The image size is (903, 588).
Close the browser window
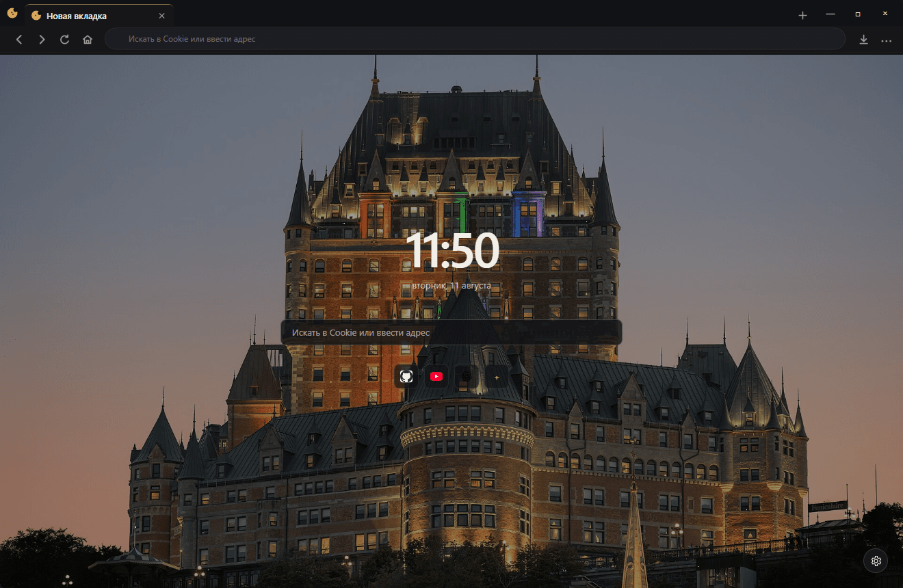[885, 14]
